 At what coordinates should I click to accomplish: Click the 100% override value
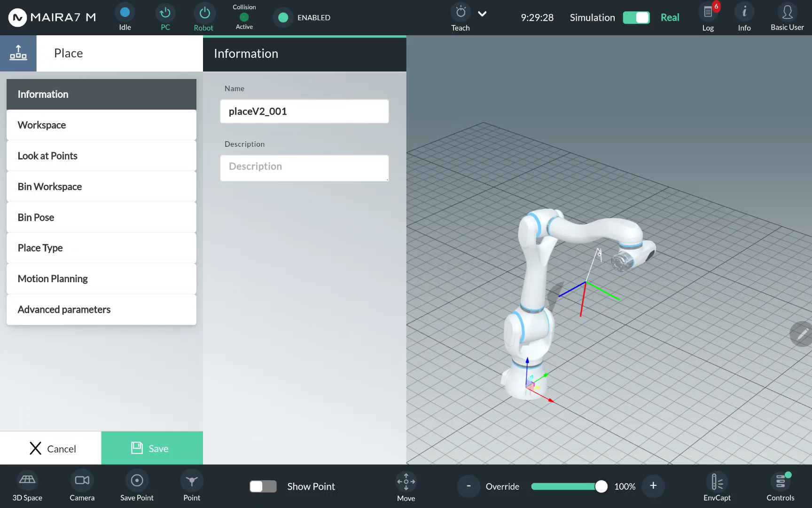[625, 486]
